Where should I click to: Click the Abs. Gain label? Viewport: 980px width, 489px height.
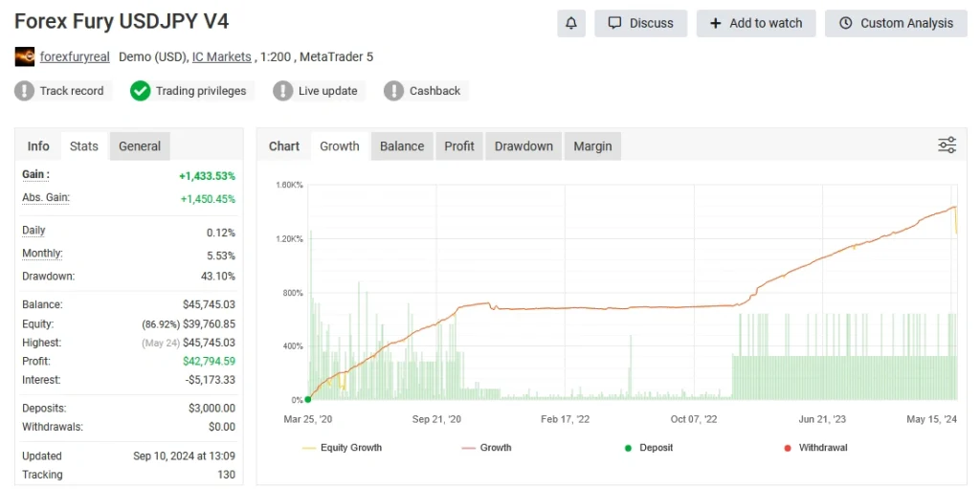pos(46,197)
